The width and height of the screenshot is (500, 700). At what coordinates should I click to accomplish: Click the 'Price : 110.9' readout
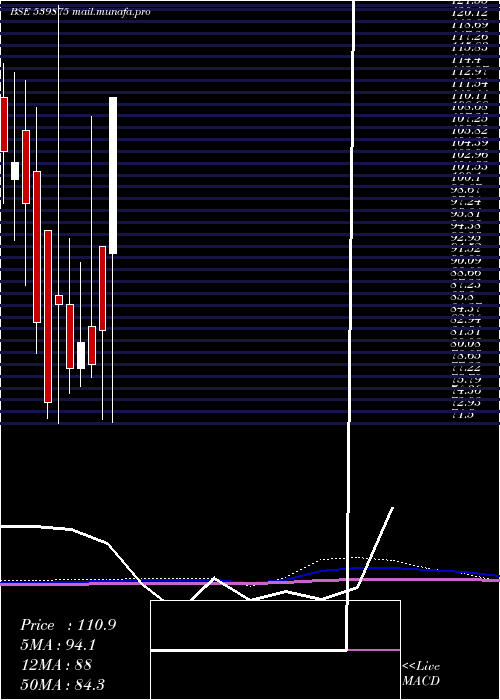68,625
